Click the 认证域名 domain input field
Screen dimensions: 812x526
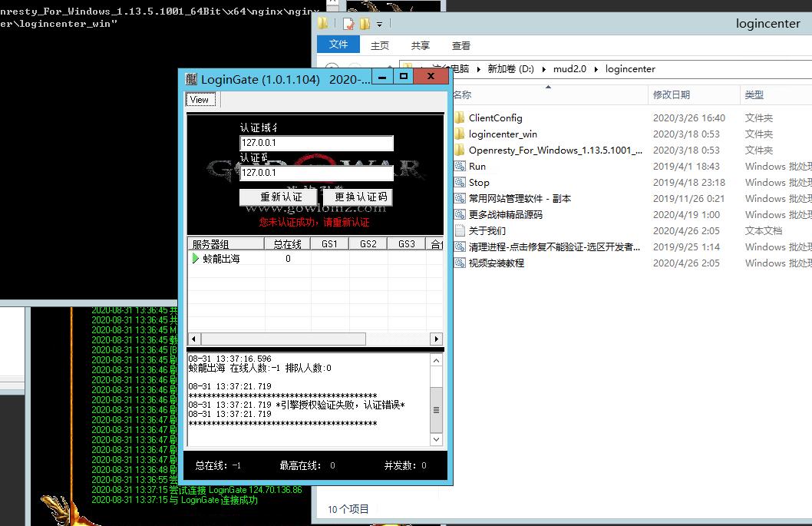tap(316, 144)
